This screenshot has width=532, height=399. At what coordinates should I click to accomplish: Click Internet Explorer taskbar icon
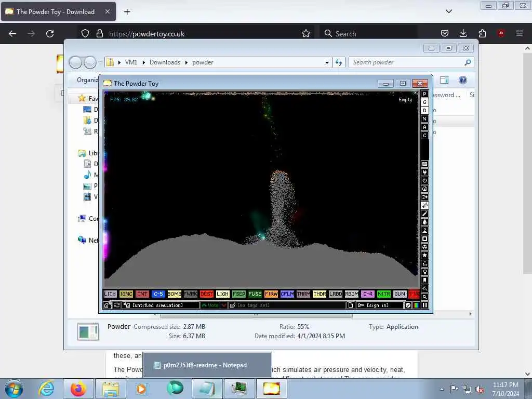pos(46,389)
